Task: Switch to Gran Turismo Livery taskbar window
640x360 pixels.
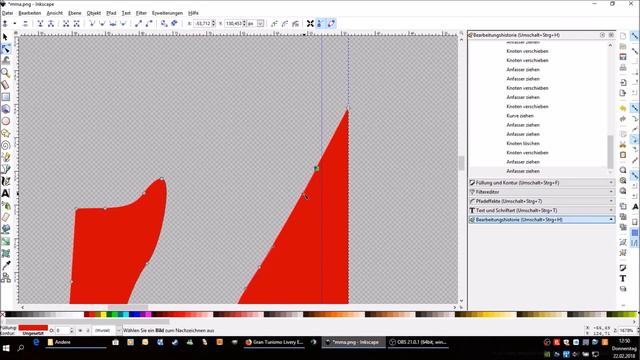Action: coord(274,342)
